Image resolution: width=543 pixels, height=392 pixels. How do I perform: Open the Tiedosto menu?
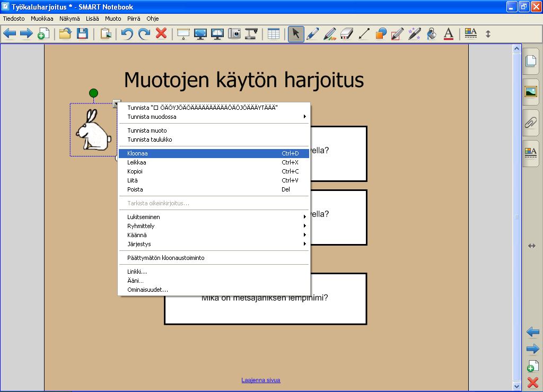[14, 19]
